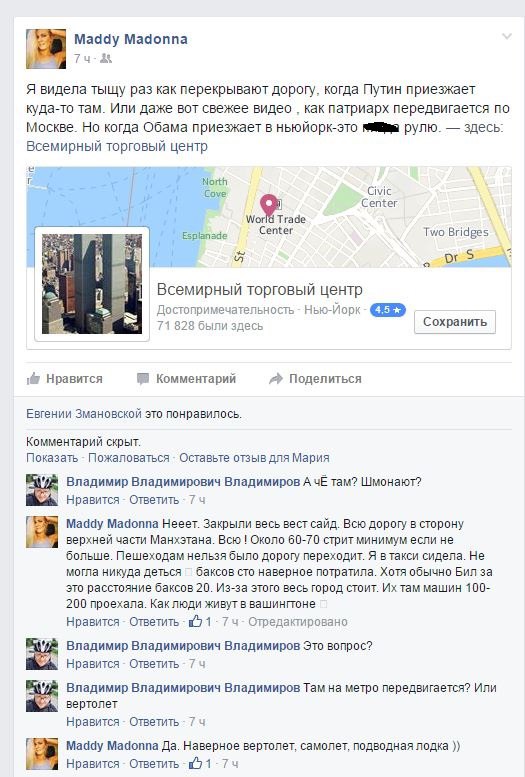Click the map pin at World Trade Center
The width and height of the screenshot is (525, 777).
tap(269, 205)
